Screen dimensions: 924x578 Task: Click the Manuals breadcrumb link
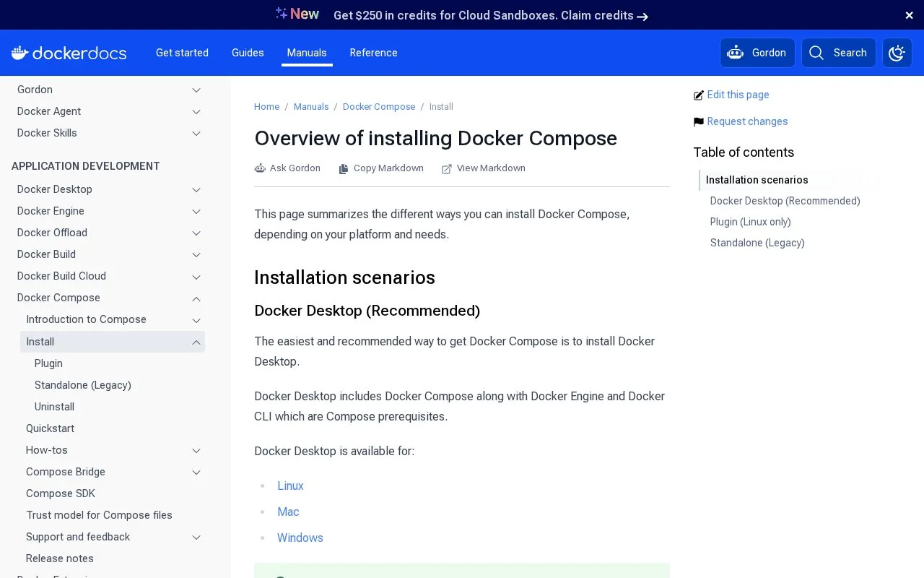point(311,107)
